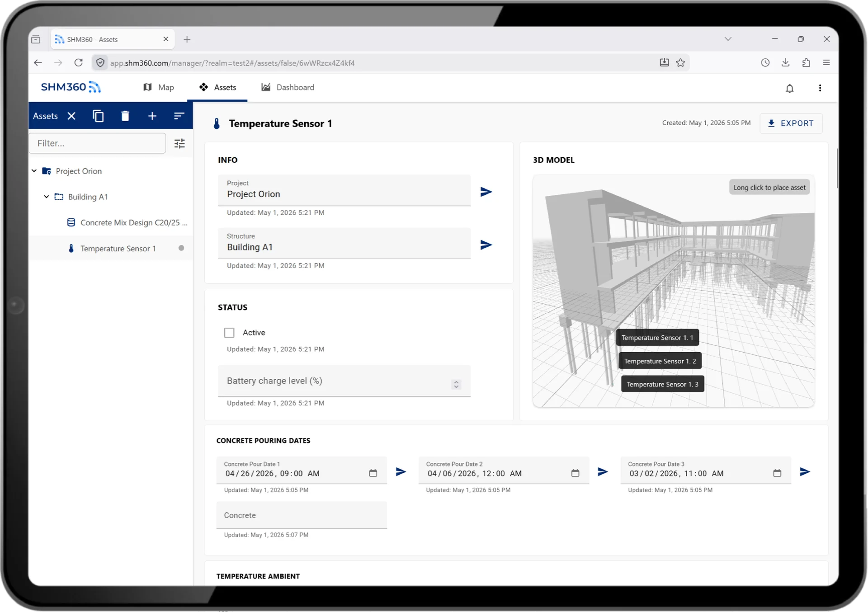868x612 pixels.
Task: Click the EXPORT button
Action: point(791,123)
